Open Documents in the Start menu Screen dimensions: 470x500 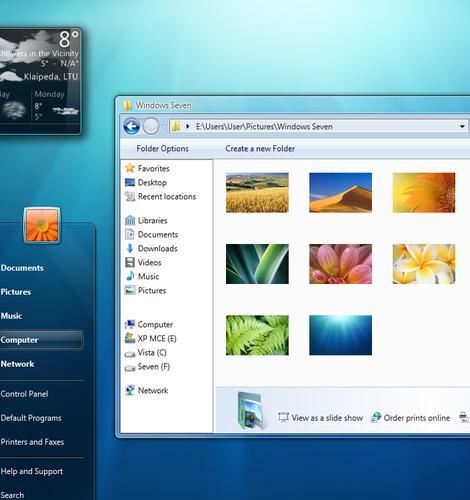pyautogui.click(x=22, y=268)
